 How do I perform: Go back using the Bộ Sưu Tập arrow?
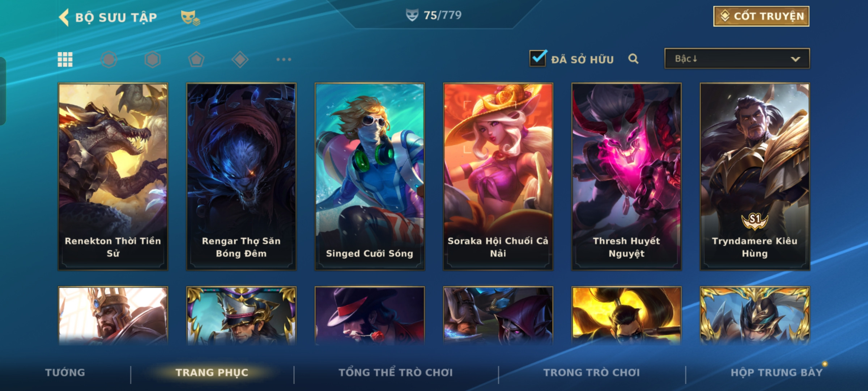(x=64, y=17)
